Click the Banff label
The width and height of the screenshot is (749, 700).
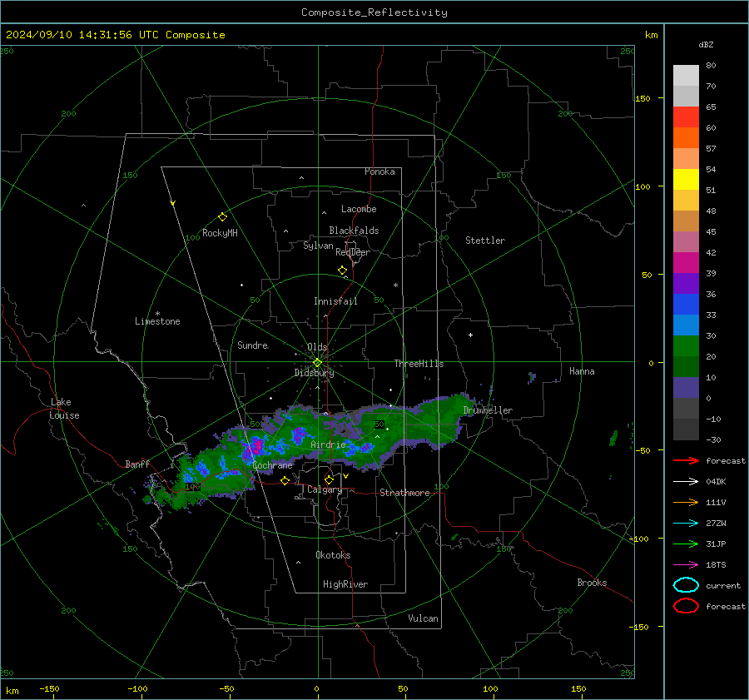(x=137, y=464)
